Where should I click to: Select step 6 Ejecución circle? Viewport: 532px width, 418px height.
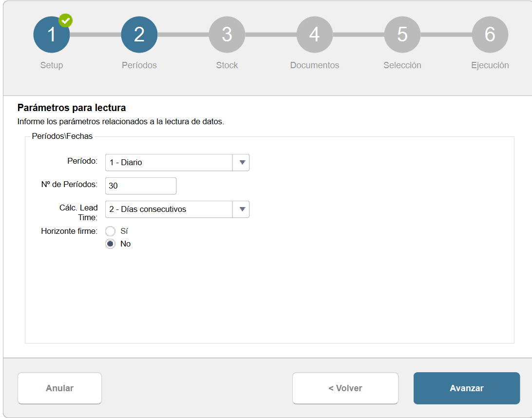[x=490, y=35]
